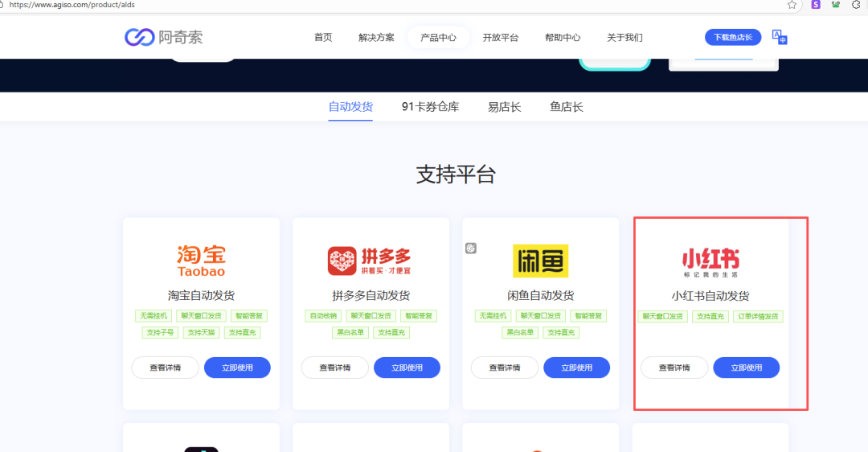The height and width of the screenshot is (452, 868).
Task: Open the 解决方案 menu item
Action: tap(376, 37)
